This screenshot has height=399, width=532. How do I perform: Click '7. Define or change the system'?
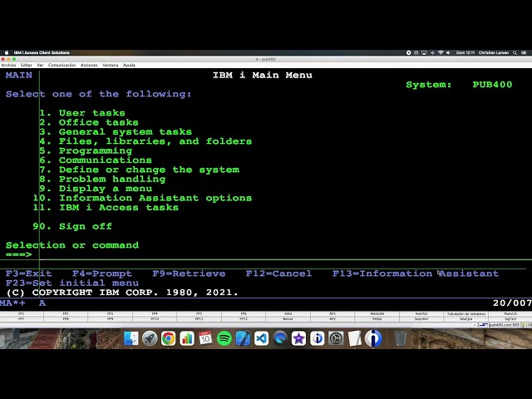[139, 170]
